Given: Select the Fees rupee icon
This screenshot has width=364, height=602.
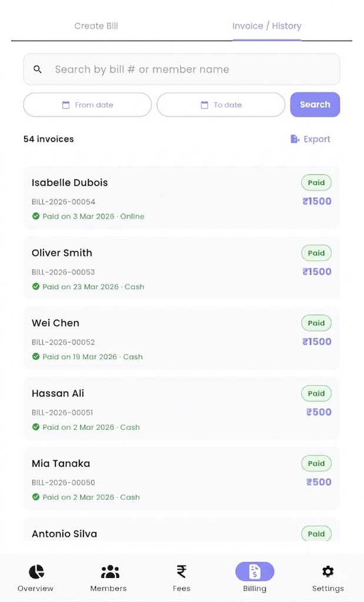Looking at the screenshot, I should click(x=181, y=570).
